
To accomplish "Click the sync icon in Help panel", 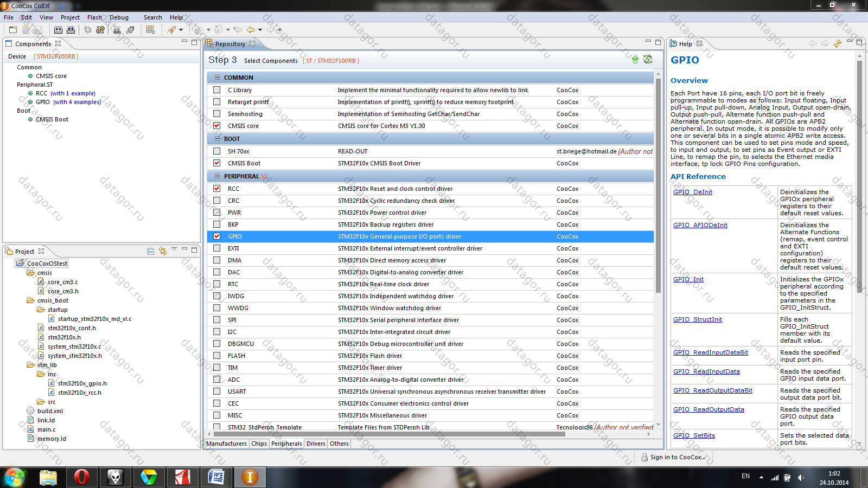I will pyautogui.click(x=838, y=43).
